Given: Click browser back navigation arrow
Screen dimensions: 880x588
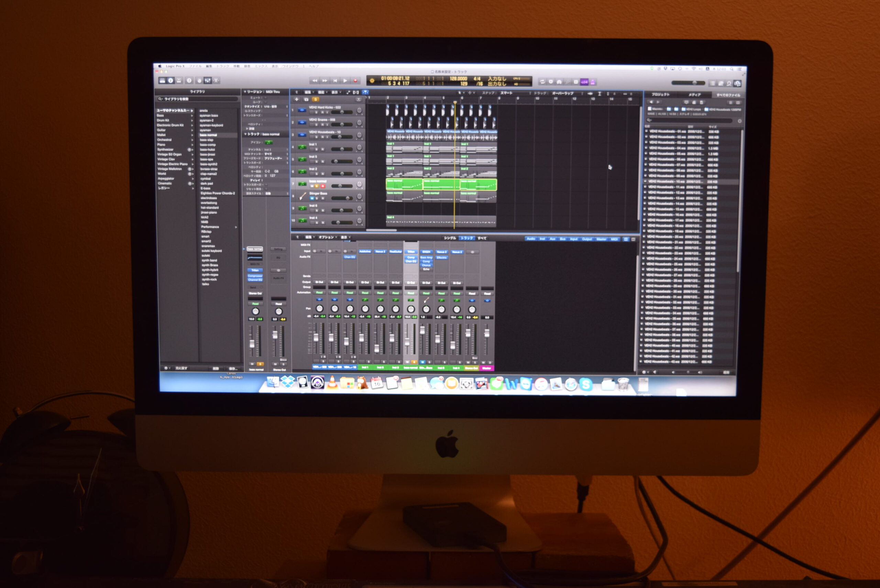Looking at the screenshot, I should [x=651, y=102].
